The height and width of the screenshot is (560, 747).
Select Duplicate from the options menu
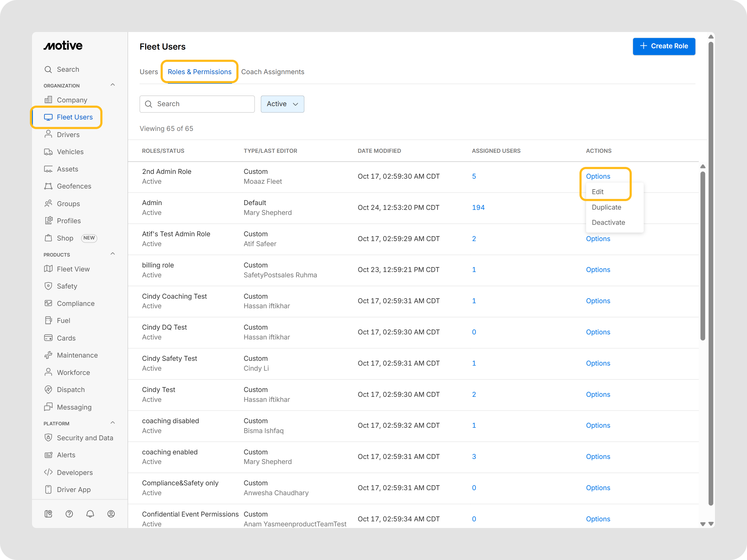coord(606,207)
